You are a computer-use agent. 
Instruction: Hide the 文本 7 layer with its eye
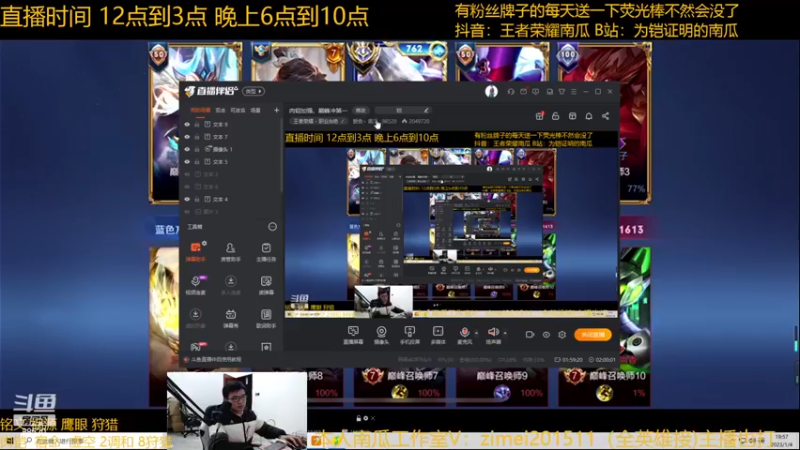[187, 137]
